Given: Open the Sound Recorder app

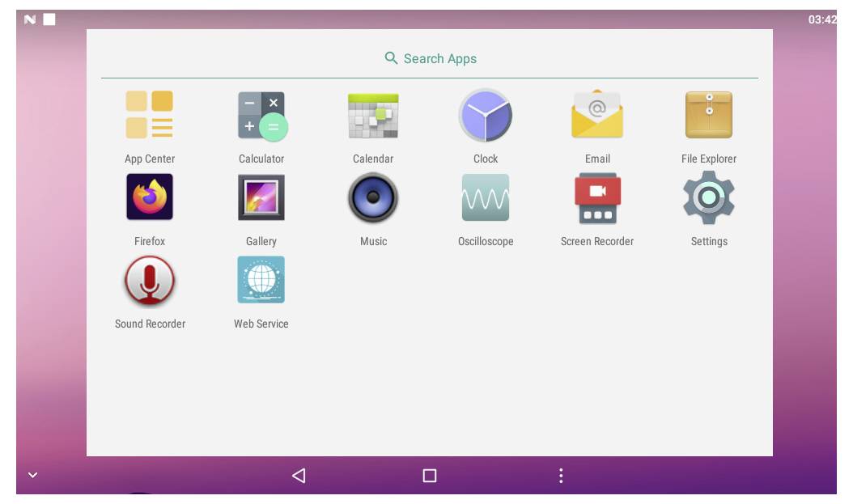Looking at the screenshot, I should click(151, 282).
